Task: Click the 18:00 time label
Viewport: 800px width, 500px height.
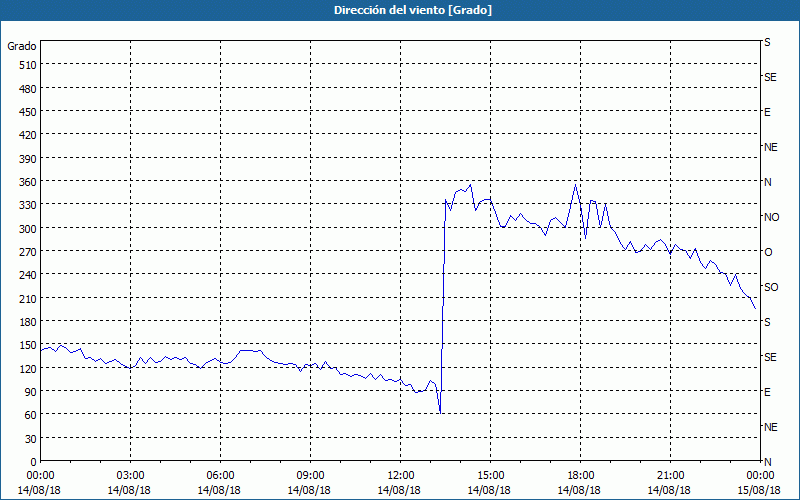Action: coord(580,476)
